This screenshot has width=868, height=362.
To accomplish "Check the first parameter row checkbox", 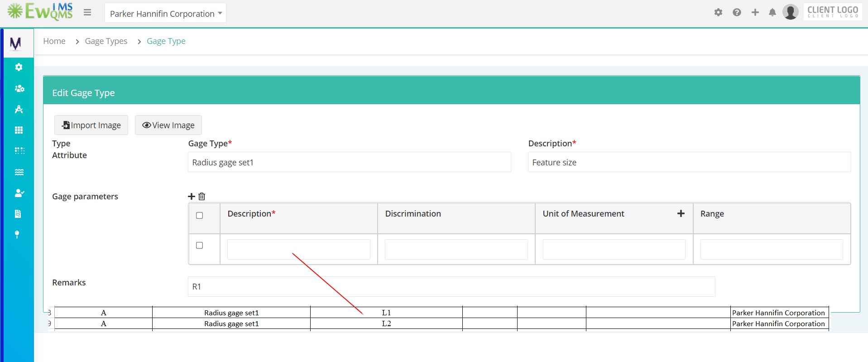I will tap(199, 245).
